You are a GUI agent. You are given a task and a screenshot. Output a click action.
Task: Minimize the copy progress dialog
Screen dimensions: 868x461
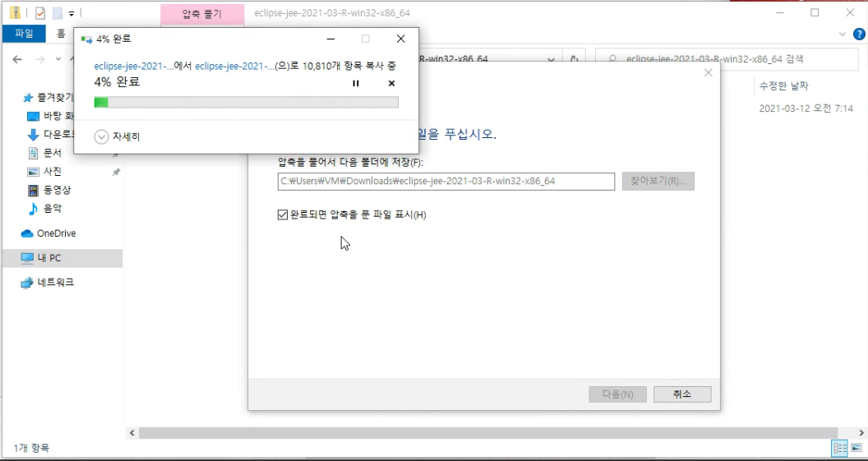click(330, 39)
